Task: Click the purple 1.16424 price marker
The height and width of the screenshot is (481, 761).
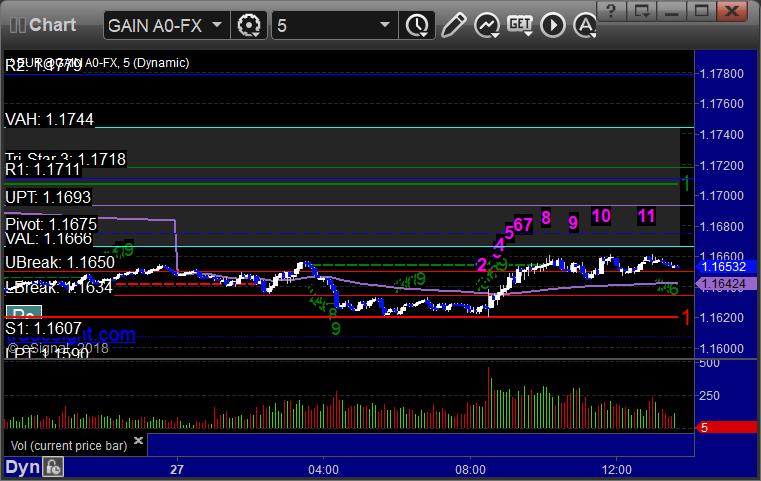Action: 726,284
